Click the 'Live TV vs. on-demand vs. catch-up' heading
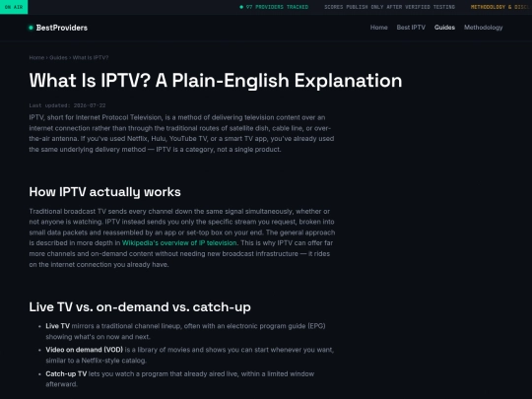Viewport: 532px width, 399px height. click(140, 307)
